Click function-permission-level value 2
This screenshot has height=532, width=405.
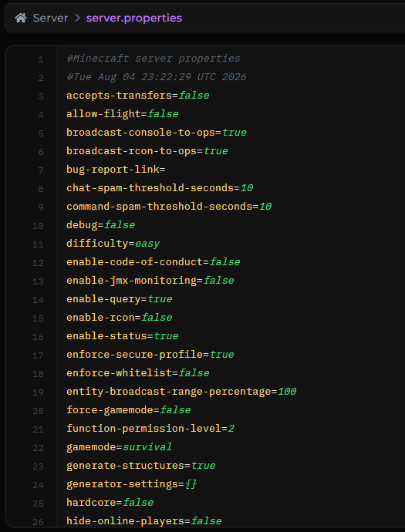[x=231, y=429]
